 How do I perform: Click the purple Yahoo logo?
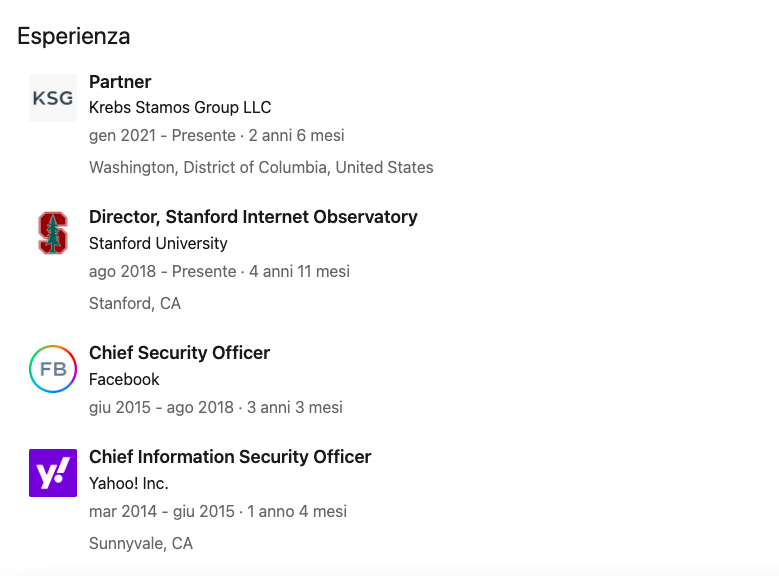53,473
